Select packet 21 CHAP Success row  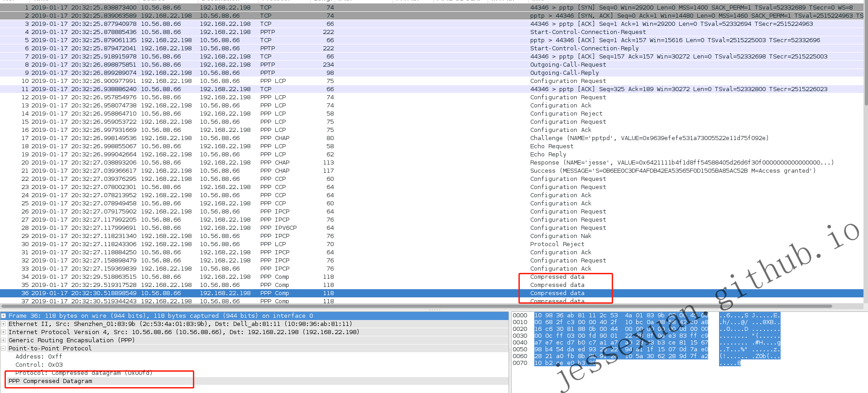(x=432, y=171)
